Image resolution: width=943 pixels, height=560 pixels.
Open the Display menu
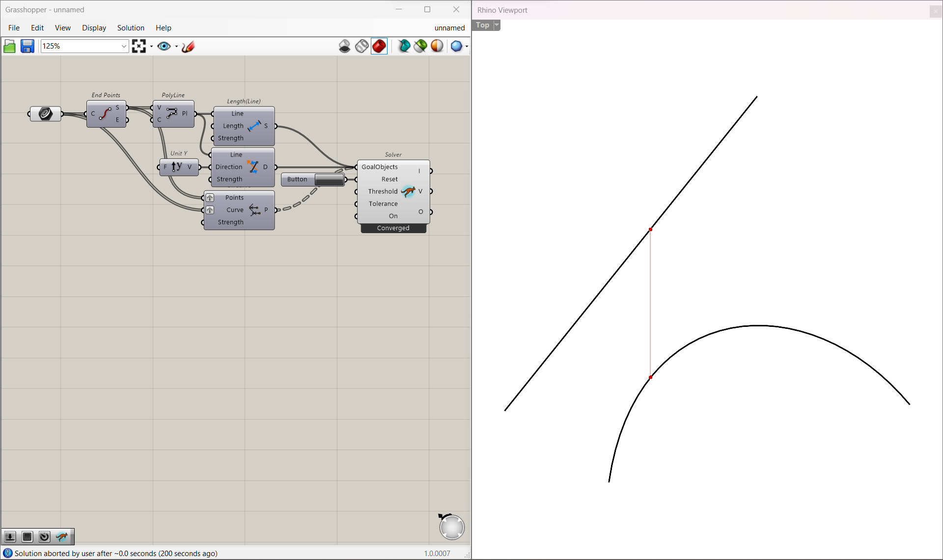click(x=94, y=28)
